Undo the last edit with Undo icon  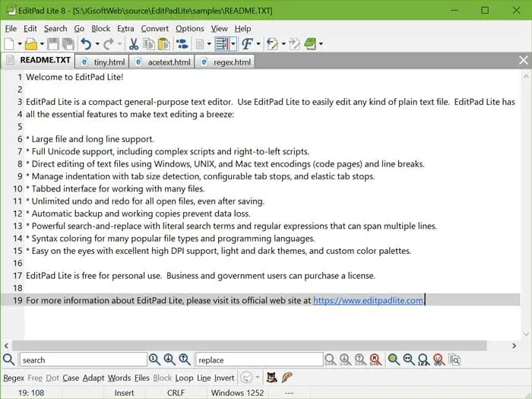pos(86,44)
